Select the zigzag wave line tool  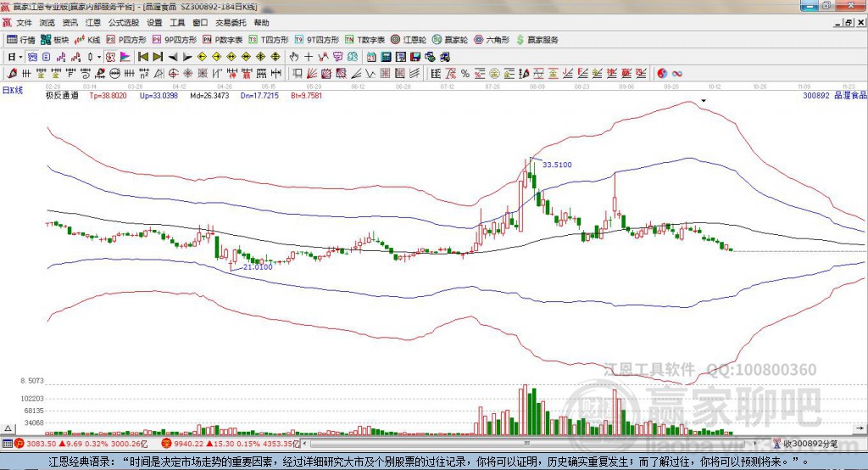pyautogui.click(x=370, y=74)
